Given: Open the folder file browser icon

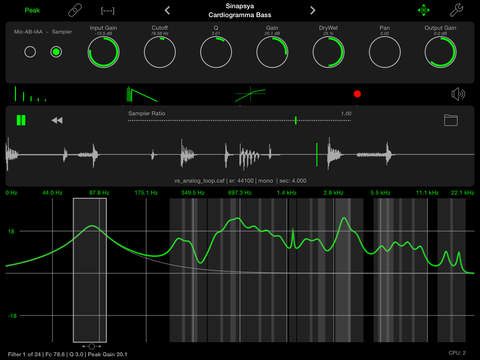Looking at the screenshot, I should point(451,120).
